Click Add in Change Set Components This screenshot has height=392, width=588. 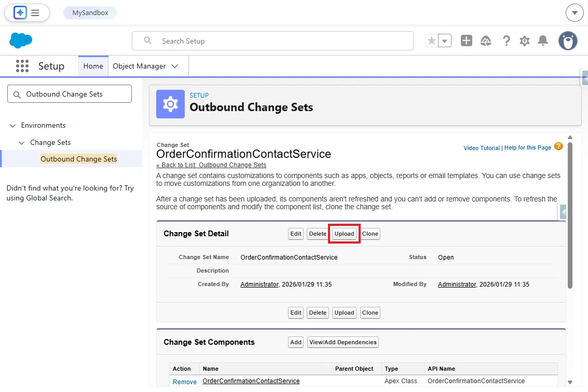tap(295, 342)
